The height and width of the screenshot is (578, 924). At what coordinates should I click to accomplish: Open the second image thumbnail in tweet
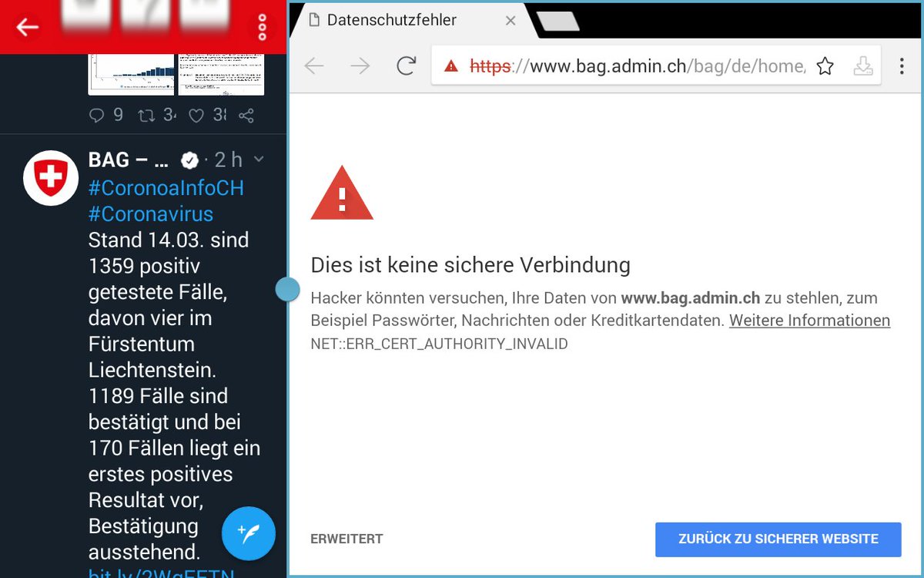click(x=221, y=74)
